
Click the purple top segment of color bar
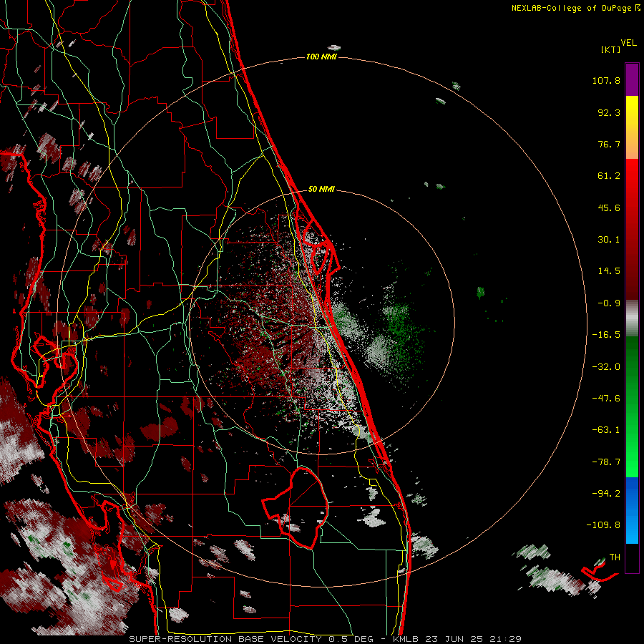pyautogui.click(x=632, y=79)
